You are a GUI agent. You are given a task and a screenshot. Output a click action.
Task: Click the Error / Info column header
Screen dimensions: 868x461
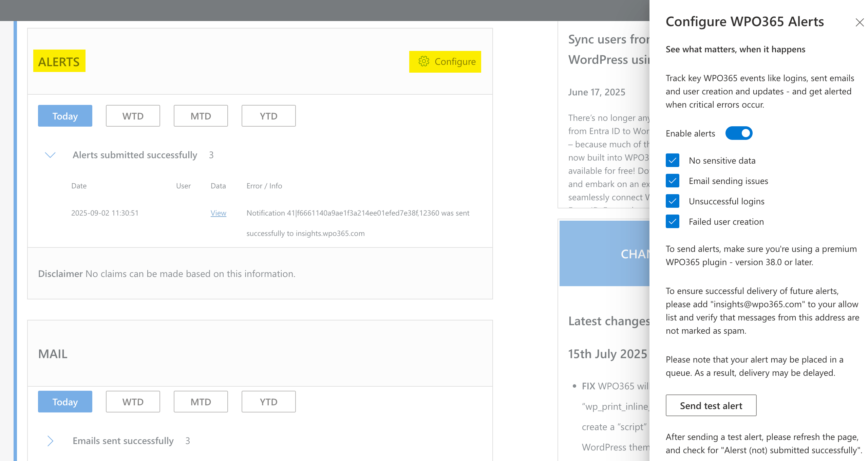pos(264,186)
